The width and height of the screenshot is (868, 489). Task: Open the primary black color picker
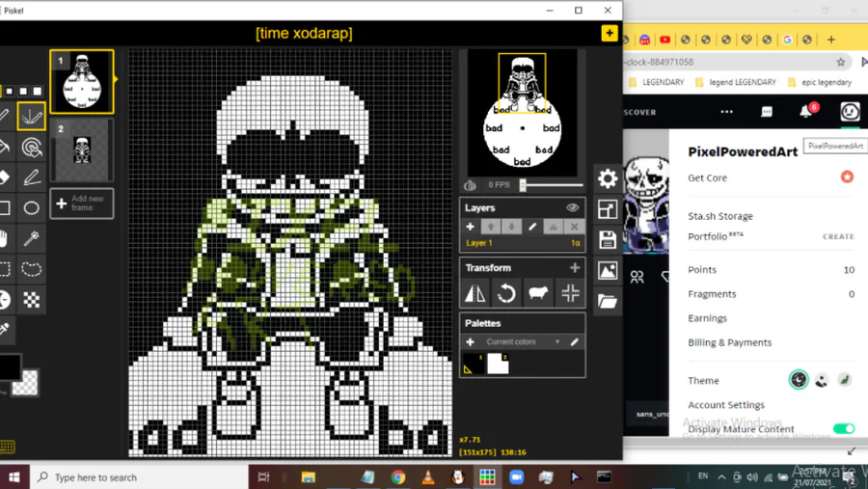pos(10,367)
